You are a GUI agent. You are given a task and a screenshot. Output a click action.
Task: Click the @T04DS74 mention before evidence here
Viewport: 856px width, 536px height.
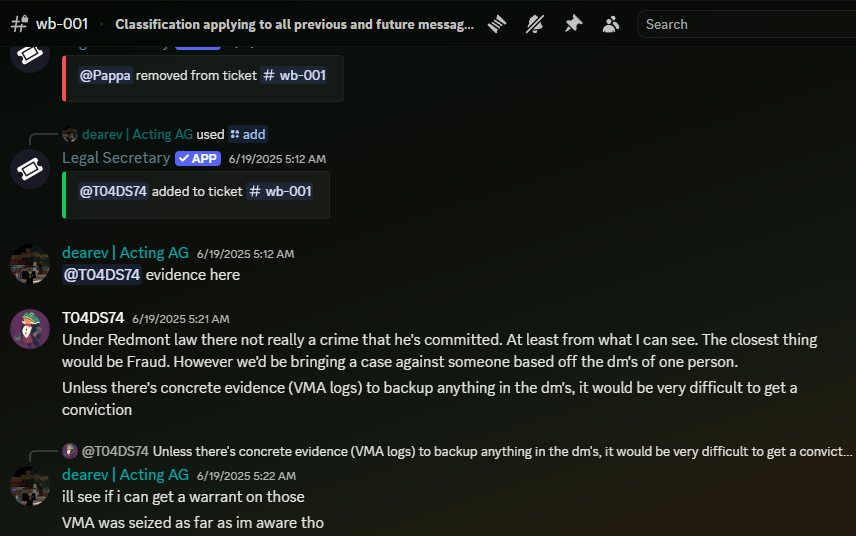102,275
